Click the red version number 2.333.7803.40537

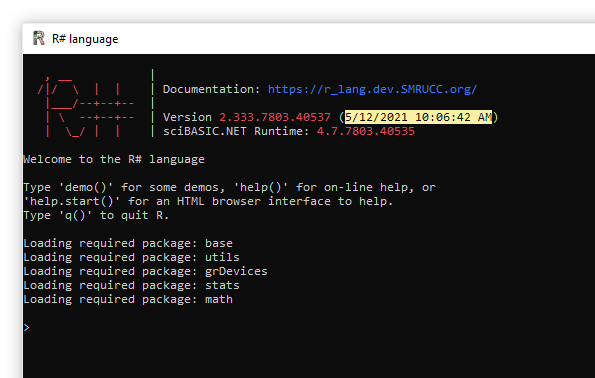click(x=275, y=117)
